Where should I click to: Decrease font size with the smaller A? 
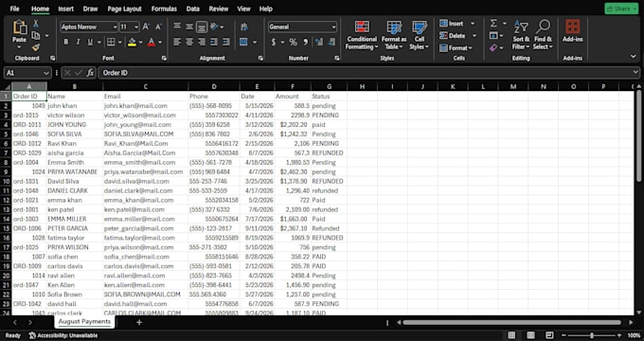click(x=158, y=27)
